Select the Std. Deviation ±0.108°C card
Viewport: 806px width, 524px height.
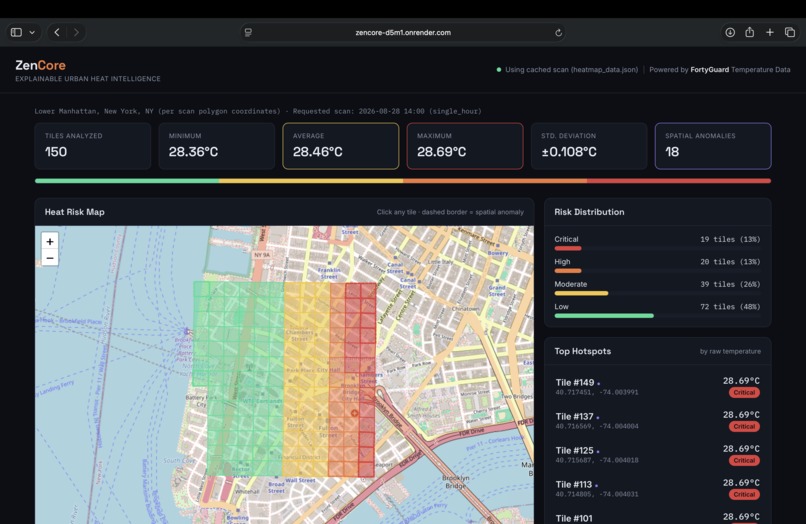[x=589, y=146]
